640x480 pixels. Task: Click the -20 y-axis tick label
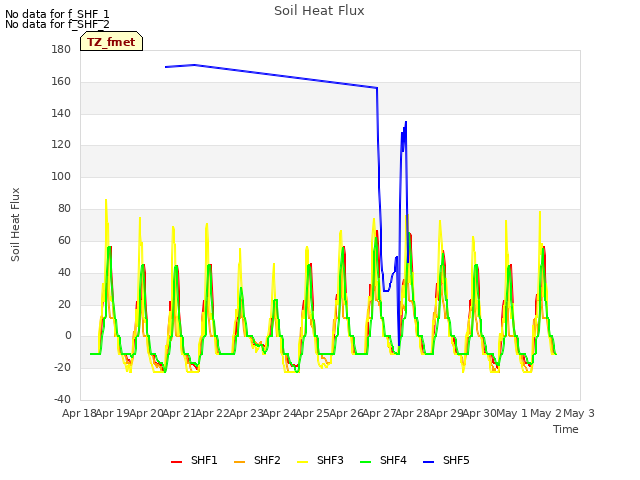62,367
